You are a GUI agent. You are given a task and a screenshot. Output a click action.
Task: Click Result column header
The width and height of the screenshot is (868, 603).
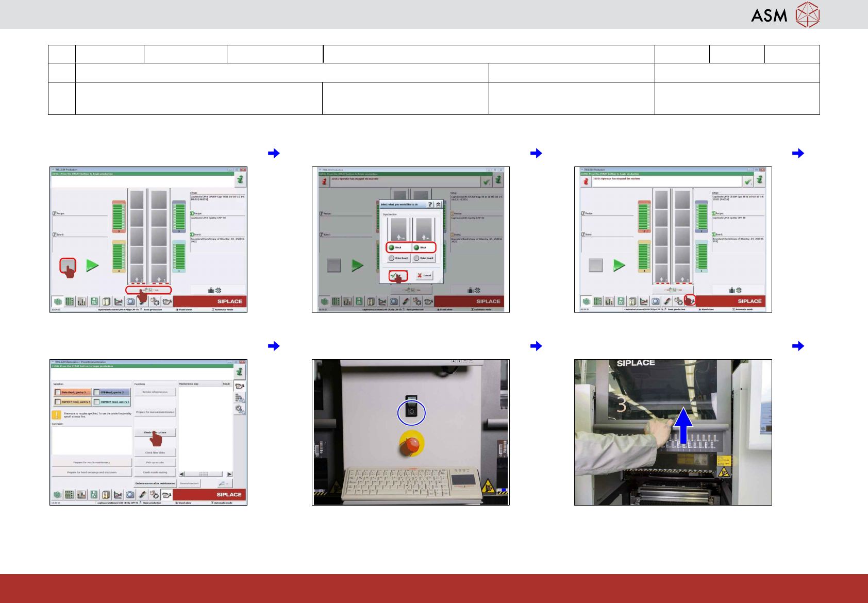[x=227, y=384]
